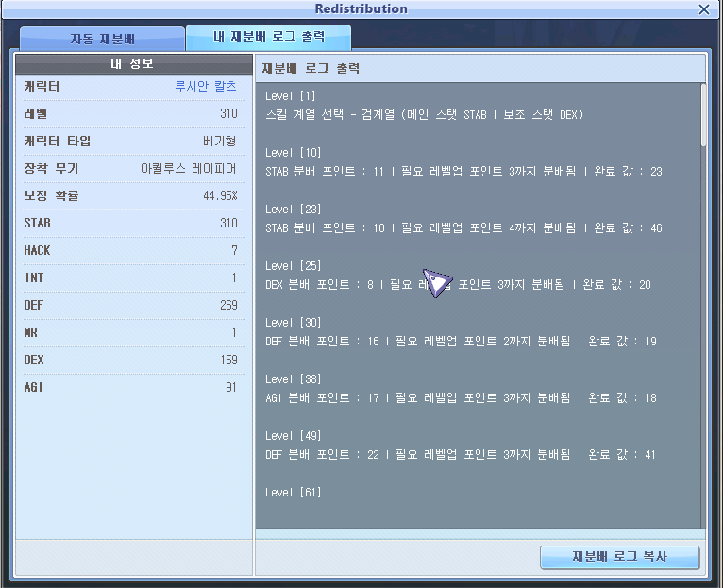Image resolution: width=723 pixels, height=588 pixels.
Task: Click the DEF log line ending in 19
Action: 462,342
